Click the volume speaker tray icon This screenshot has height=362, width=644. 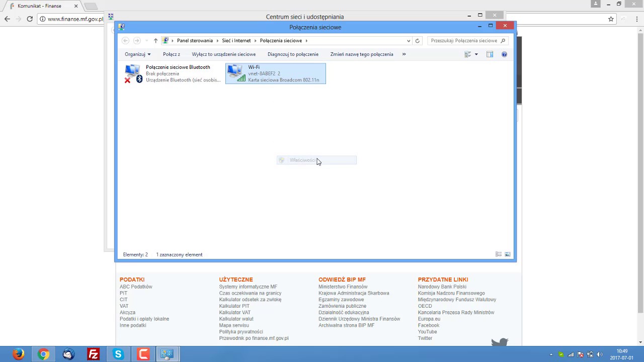click(600, 354)
